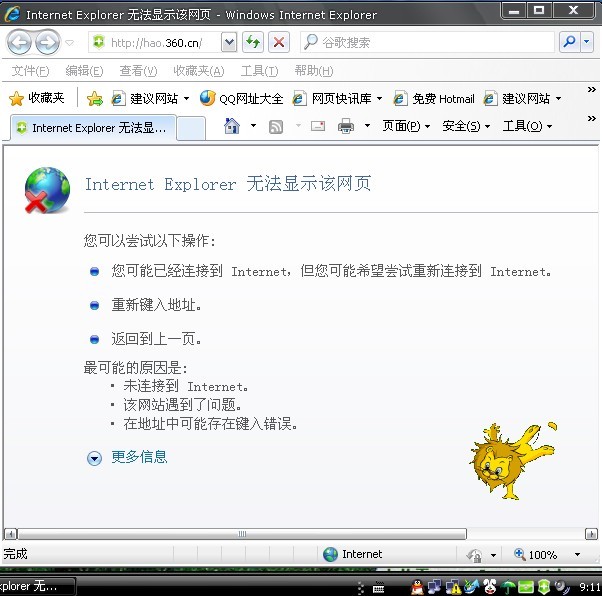Screen dimensions: 602x596
Task: Open the 免费 Hotmail favorite link
Action: [434, 99]
